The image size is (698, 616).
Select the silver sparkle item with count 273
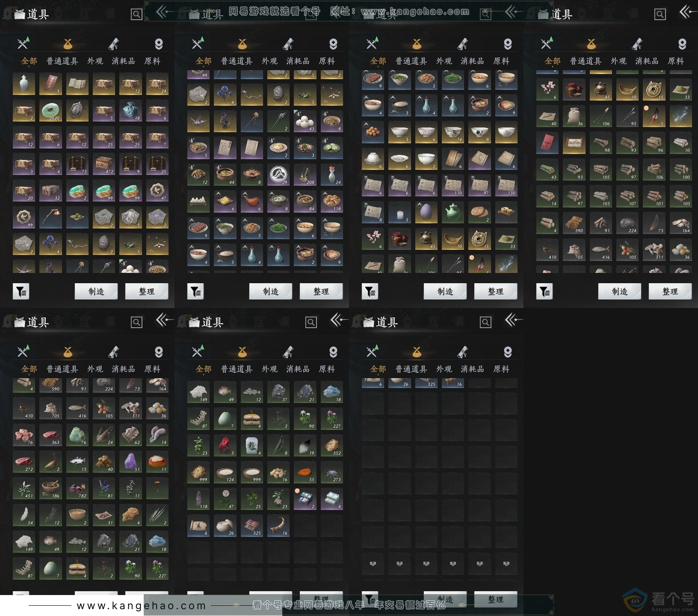pyautogui.click(x=331, y=472)
